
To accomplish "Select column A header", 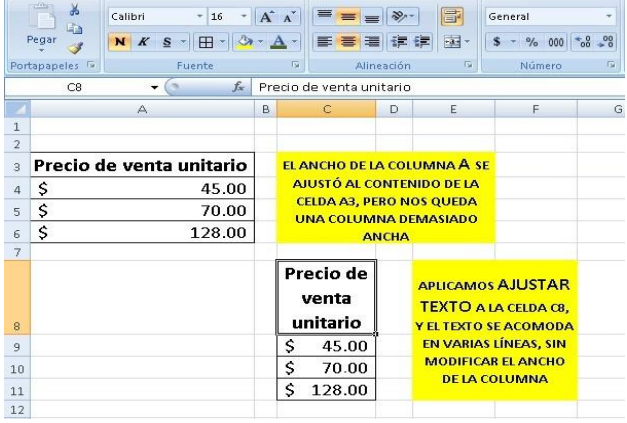I will [x=142, y=109].
